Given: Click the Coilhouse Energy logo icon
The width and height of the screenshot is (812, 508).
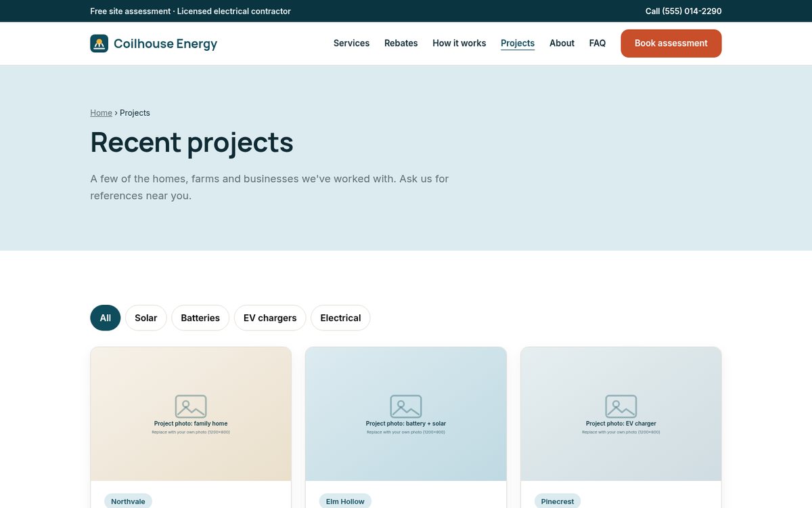Looking at the screenshot, I should [99, 43].
